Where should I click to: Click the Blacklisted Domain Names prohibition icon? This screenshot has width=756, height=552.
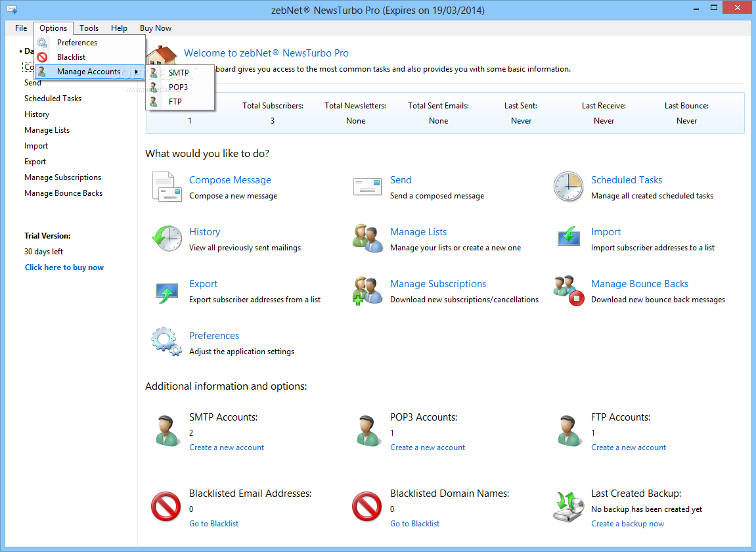367,507
